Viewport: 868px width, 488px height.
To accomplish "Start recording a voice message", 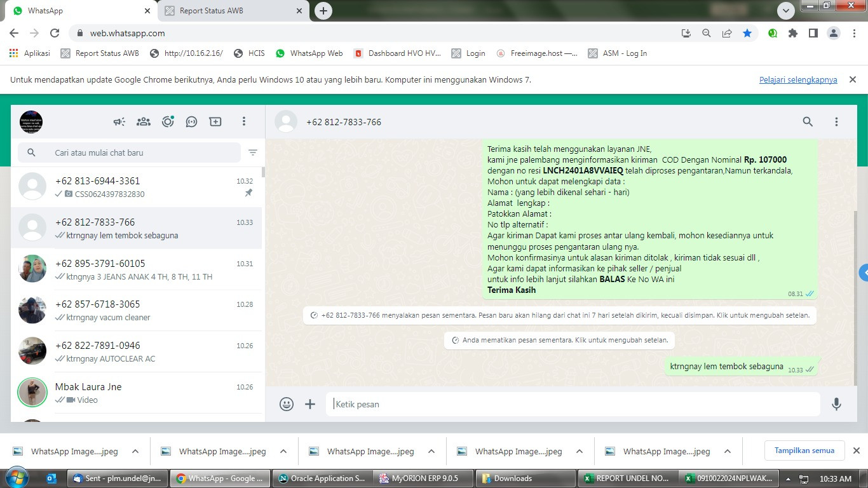I will (x=837, y=404).
